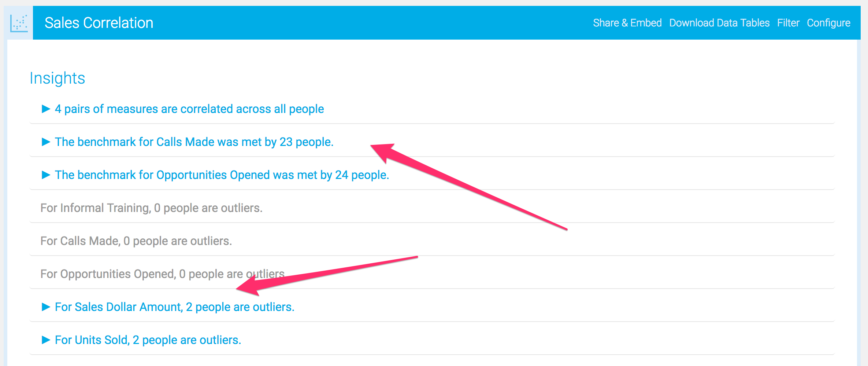Viewport: 868px width, 366px height.
Task: Expand the triangle for 4 pairs of measures
Action: point(46,109)
